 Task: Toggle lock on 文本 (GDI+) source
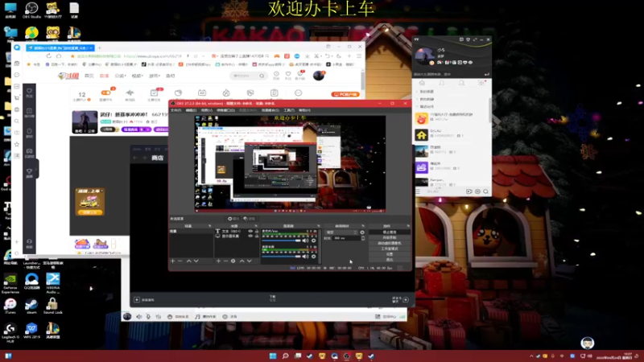[x=257, y=232]
